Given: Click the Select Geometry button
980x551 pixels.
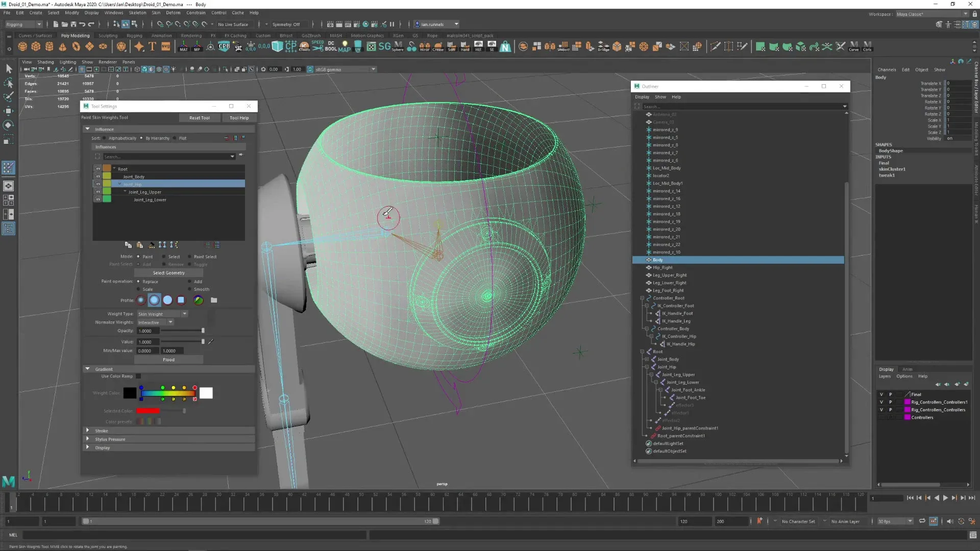Looking at the screenshot, I should click(x=168, y=273).
